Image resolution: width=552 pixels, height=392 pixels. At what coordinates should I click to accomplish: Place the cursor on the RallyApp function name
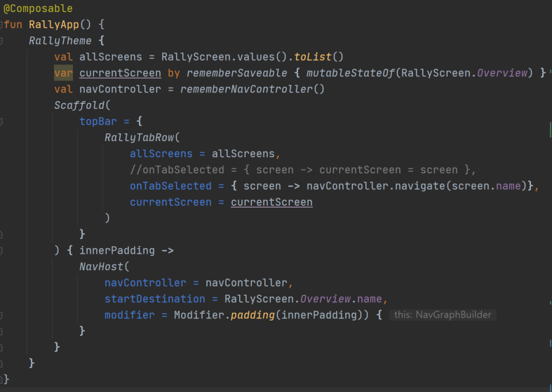(x=54, y=25)
